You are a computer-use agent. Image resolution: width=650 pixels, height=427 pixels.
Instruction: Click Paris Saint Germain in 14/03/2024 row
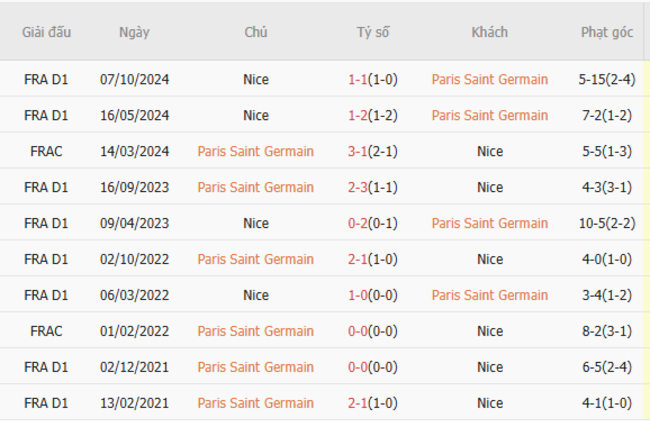click(255, 152)
